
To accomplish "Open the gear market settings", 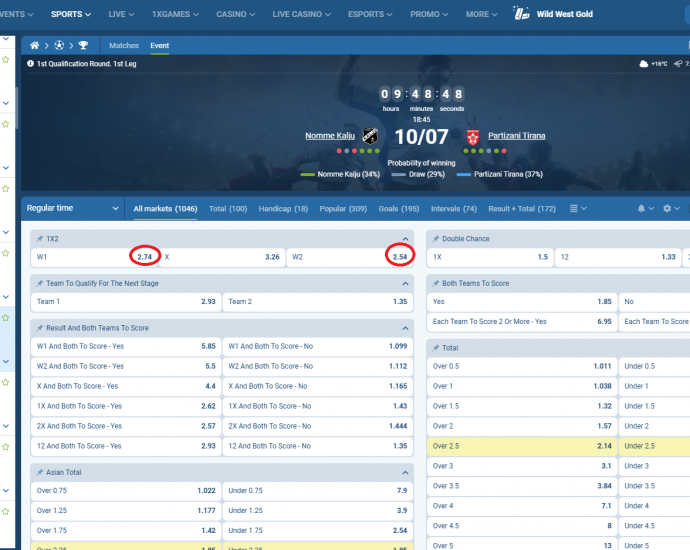I will click(667, 209).
